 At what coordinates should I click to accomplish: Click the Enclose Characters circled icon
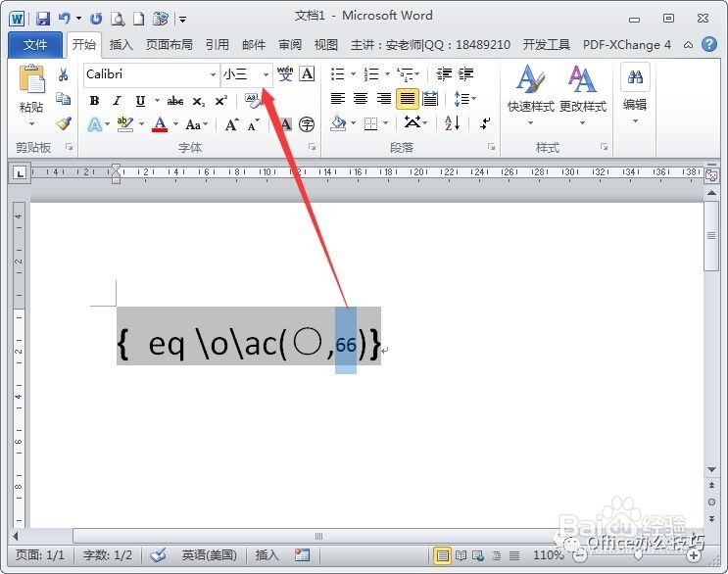(x=307, y=124)
